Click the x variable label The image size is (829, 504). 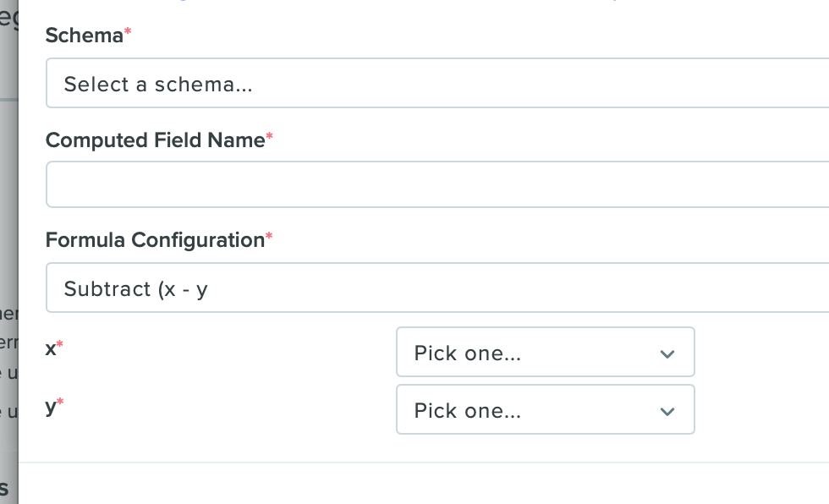click(x=51, y=348)
